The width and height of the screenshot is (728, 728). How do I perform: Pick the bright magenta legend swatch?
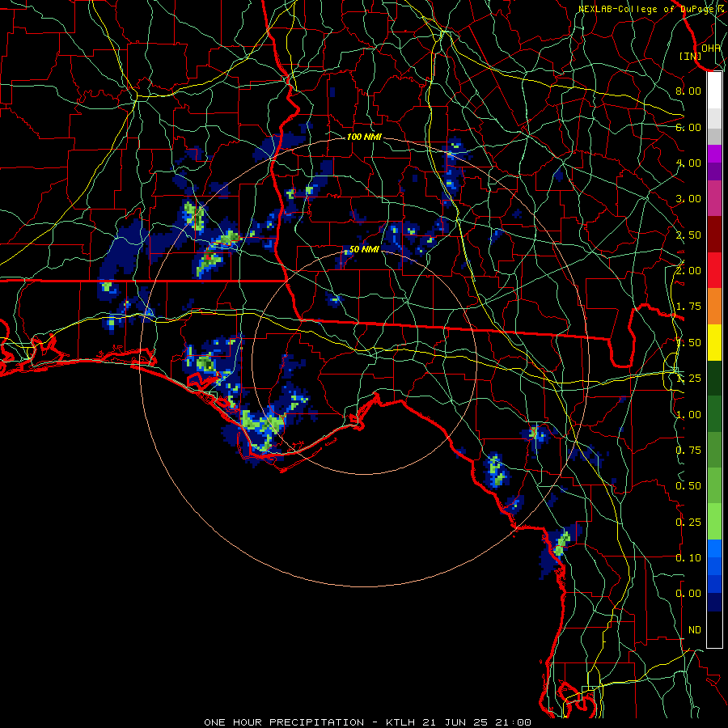pos(714,154)
